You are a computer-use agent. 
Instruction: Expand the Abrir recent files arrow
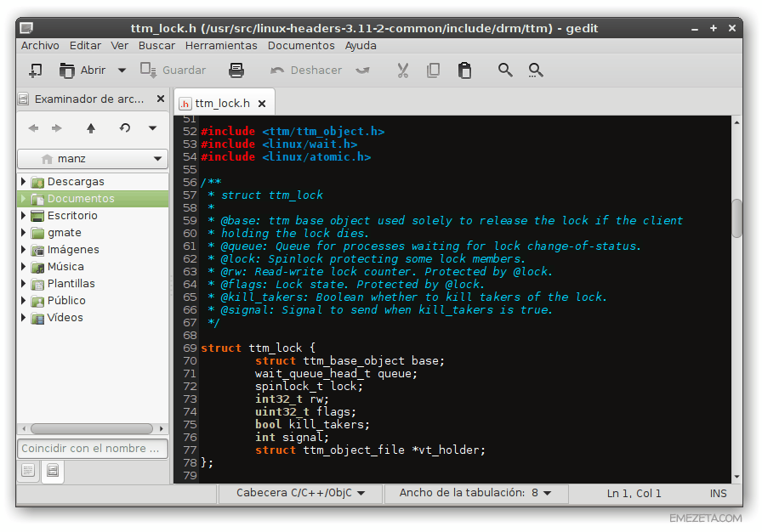coord(122,71)
